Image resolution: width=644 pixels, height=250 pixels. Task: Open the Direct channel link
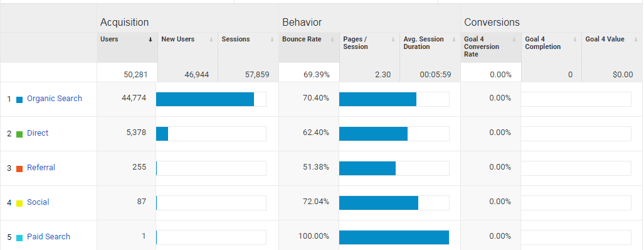click(x=38, y=133)
